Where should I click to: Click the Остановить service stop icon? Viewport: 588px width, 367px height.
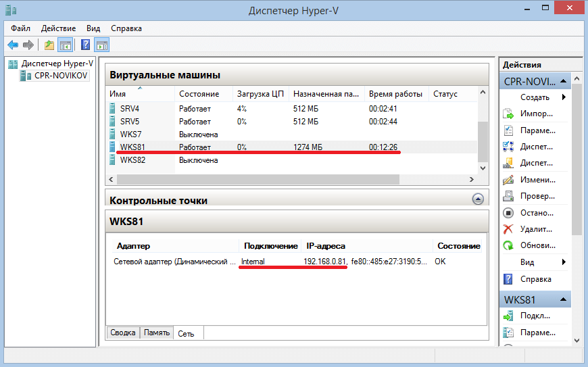(508, 213)
